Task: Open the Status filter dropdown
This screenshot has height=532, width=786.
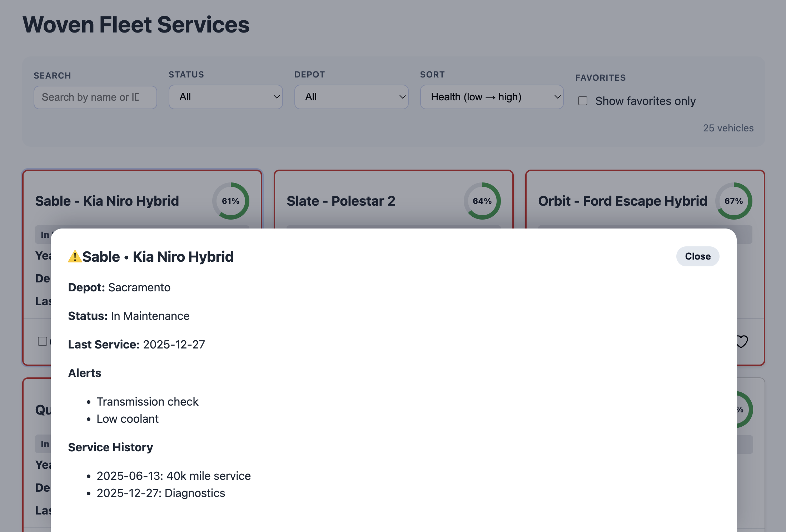Action: coord(225,97)
